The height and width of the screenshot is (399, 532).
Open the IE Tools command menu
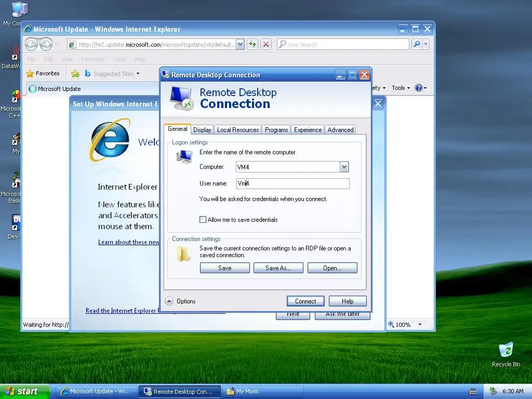(401, 88)
